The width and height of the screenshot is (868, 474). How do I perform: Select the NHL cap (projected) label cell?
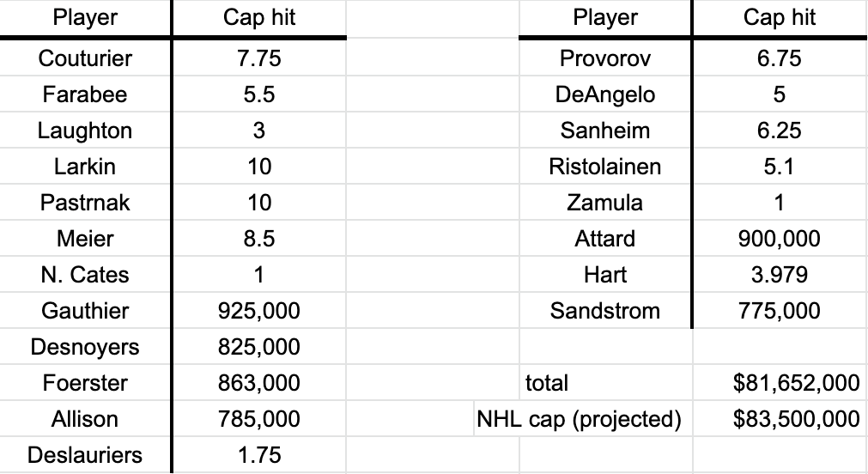580,419
